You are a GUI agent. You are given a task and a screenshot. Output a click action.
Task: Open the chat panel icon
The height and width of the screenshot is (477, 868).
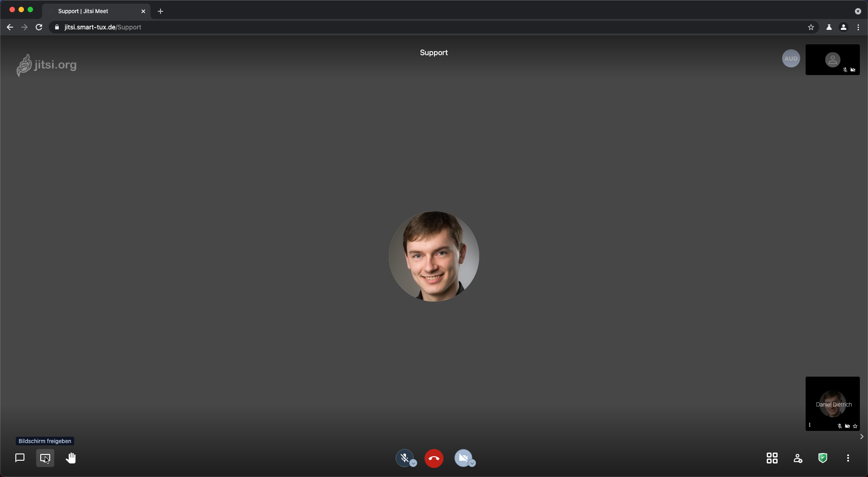coord(20,458)
